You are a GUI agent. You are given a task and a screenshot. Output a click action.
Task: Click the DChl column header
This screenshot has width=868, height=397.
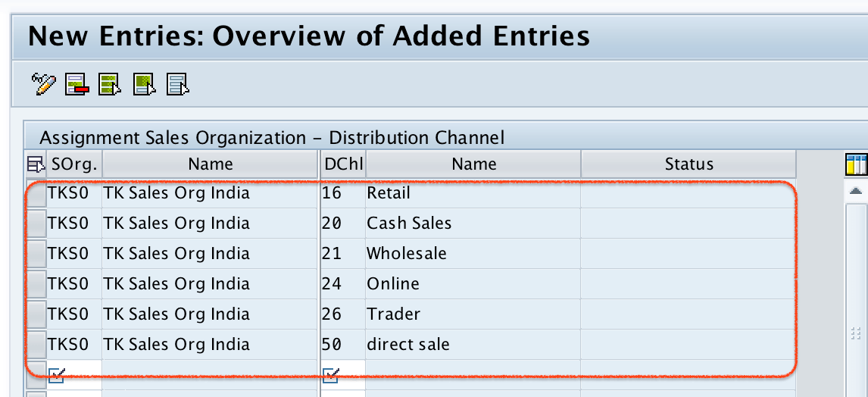(343, 164)
